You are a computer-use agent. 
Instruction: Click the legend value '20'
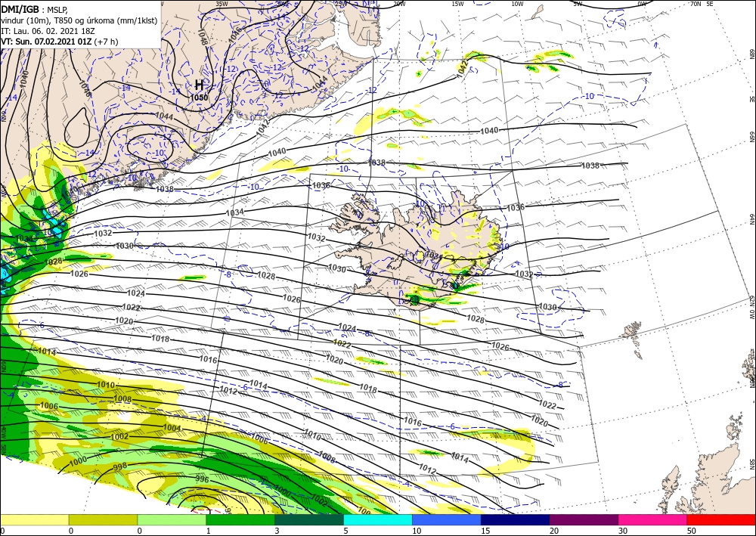click(553, 531)
